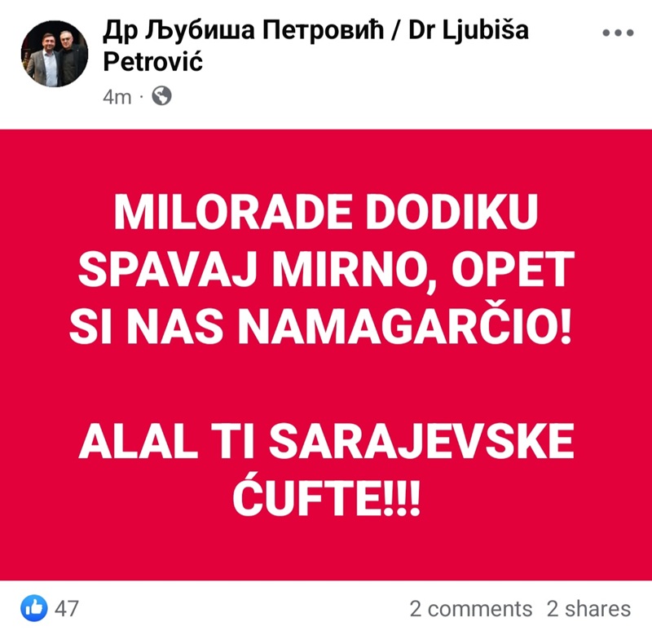Open the '2 shares' link
This screenshot has width=652, height=644.
pyautogui.click(x=588, y=609)
